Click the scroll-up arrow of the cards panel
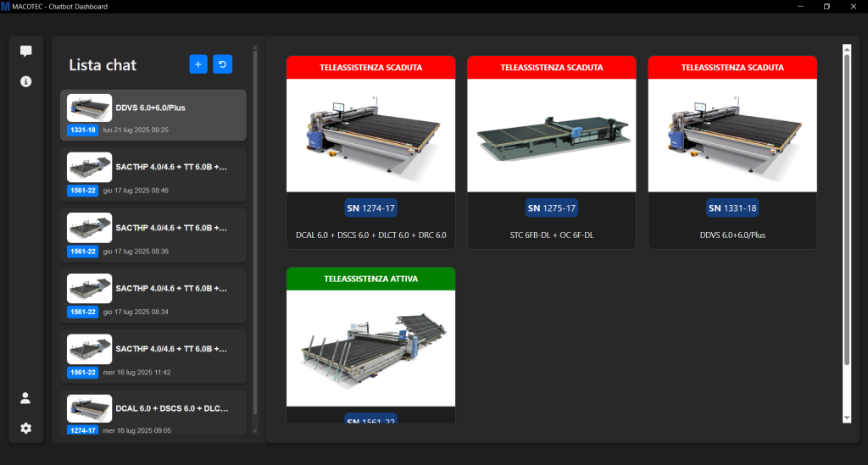Image resolution: width=868 pixels, height=465 pixels. point(847,49)
